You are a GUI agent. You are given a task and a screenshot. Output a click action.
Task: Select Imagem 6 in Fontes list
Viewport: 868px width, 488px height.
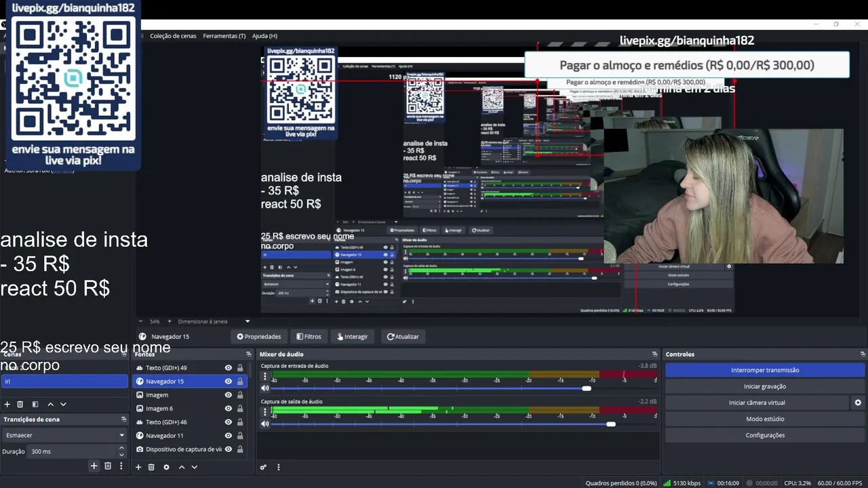click(159, 409)
